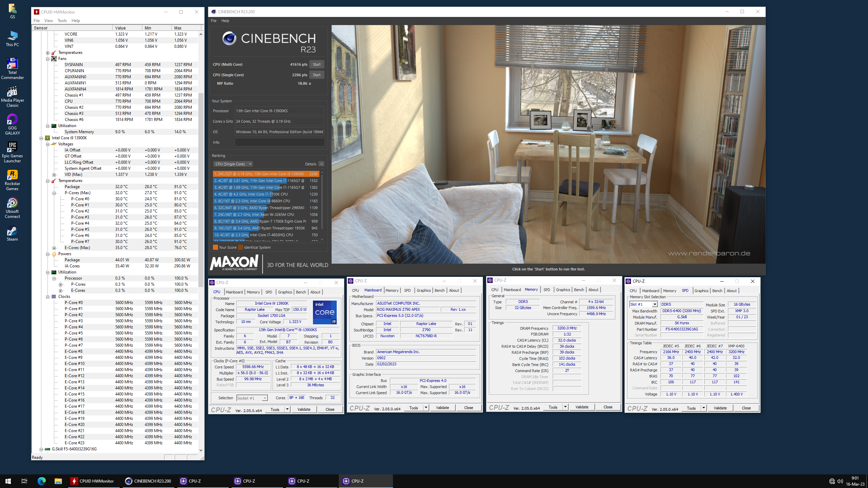Viewport: 868px width, 488px height.
Task: Open About tab in Memory CPU-Z window
Action: [x=593, y=290]
